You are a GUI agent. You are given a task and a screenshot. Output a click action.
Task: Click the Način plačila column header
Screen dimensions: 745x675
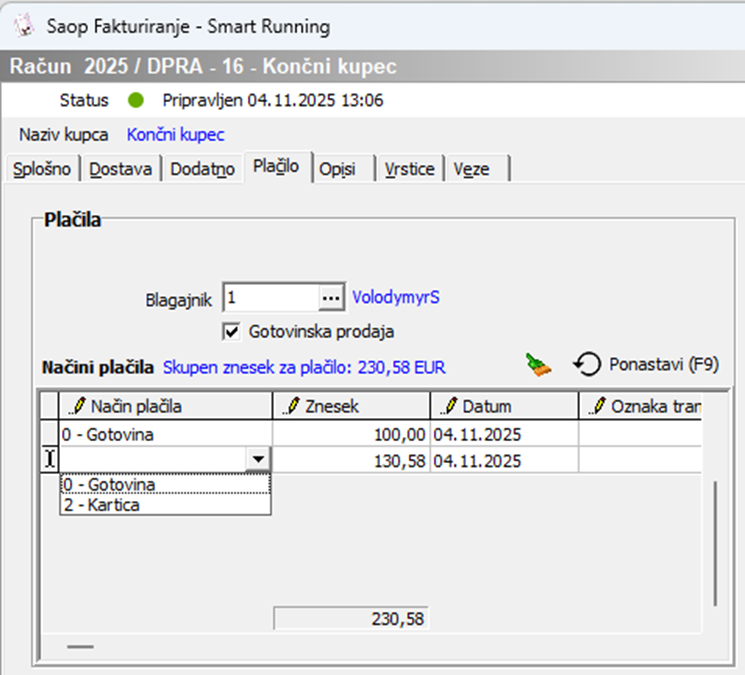[165, 406]
